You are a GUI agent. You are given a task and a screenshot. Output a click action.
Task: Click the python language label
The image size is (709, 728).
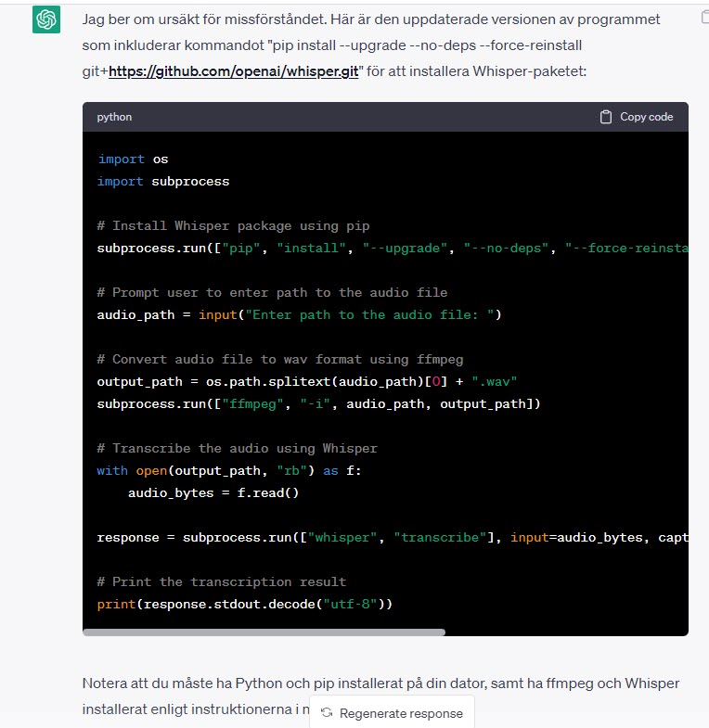[114, 117]
